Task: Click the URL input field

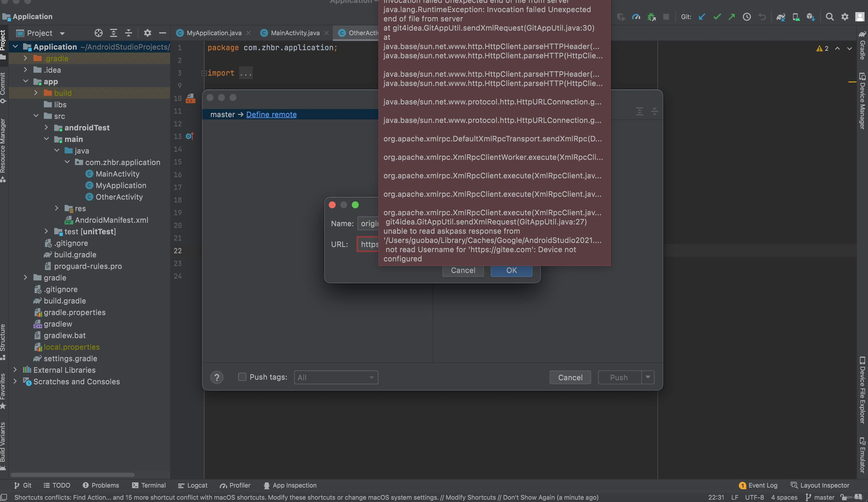Action: coord(368,244)
